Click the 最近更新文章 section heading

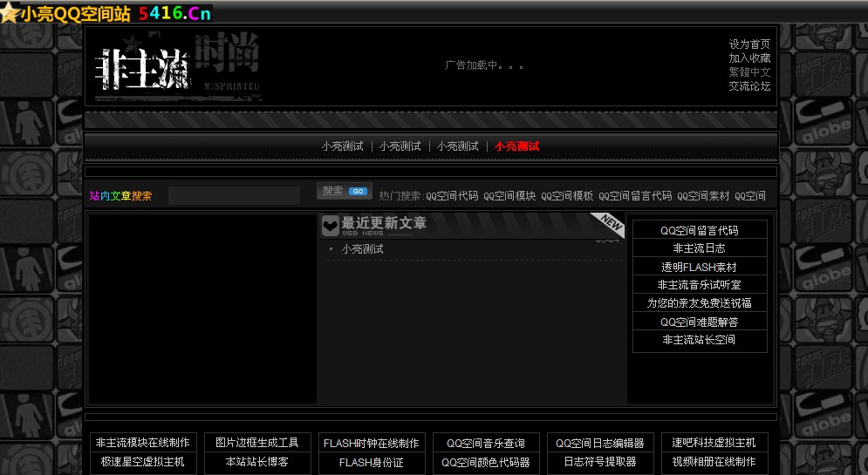384,223
